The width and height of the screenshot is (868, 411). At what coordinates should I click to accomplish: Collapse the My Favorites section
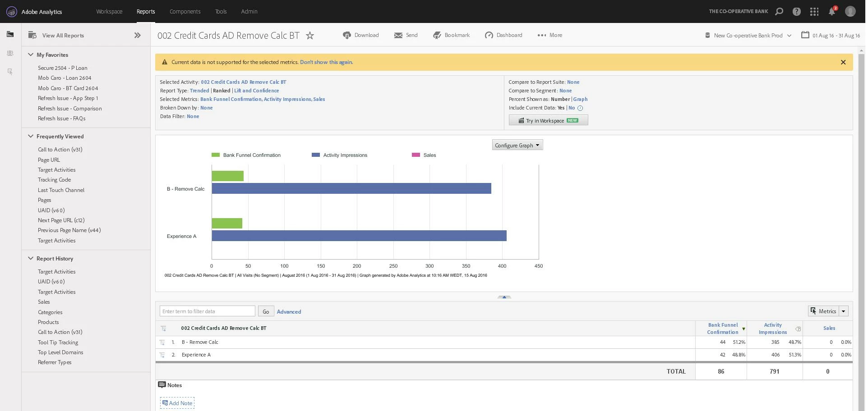(x=31, y=55)
